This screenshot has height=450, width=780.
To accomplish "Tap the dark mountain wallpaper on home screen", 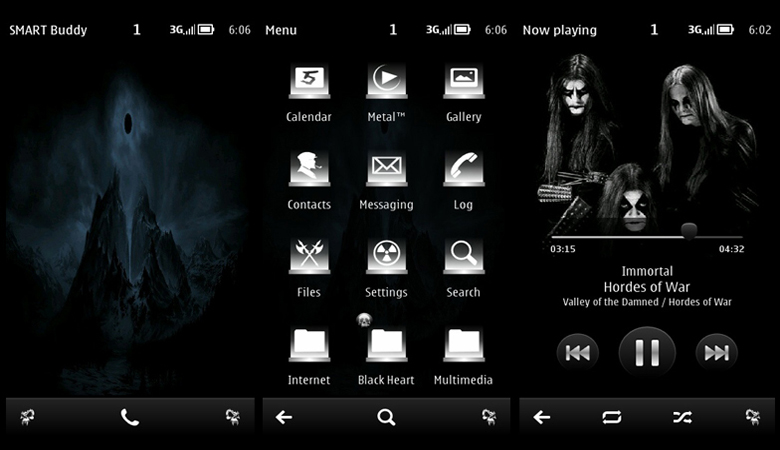I will tap(130, 224).
